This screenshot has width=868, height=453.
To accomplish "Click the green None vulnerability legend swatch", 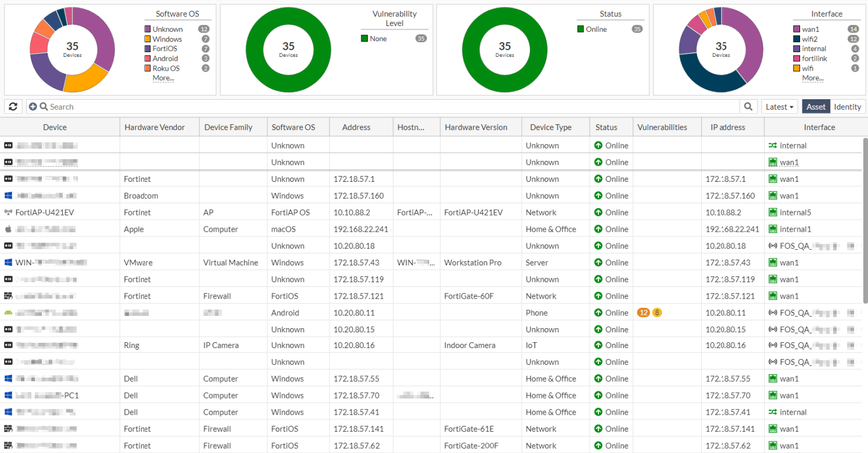I will [365, 38].
